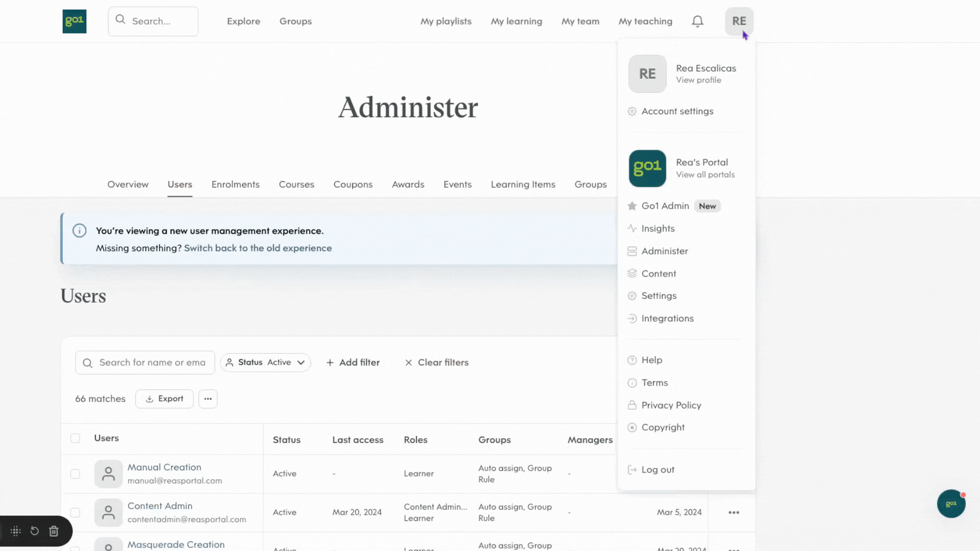Select the Administer menu icon

click(x=632, y=251)
